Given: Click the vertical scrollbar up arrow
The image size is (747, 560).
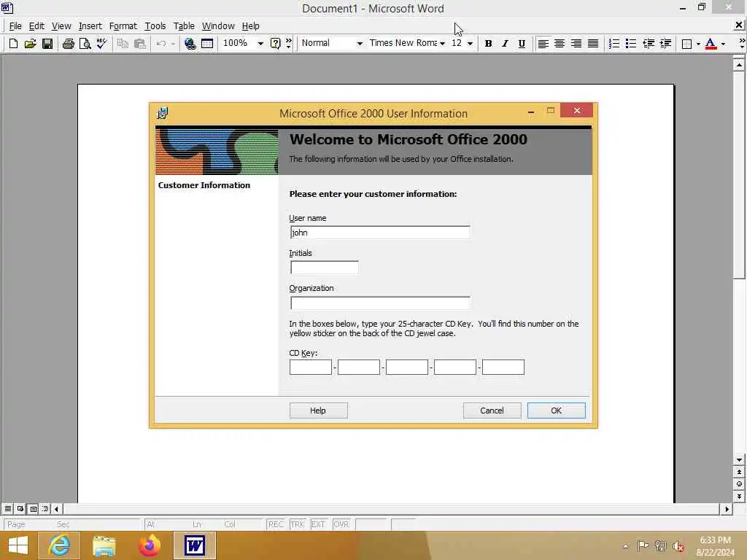Looking at the screenshot, I should (739, 65).
